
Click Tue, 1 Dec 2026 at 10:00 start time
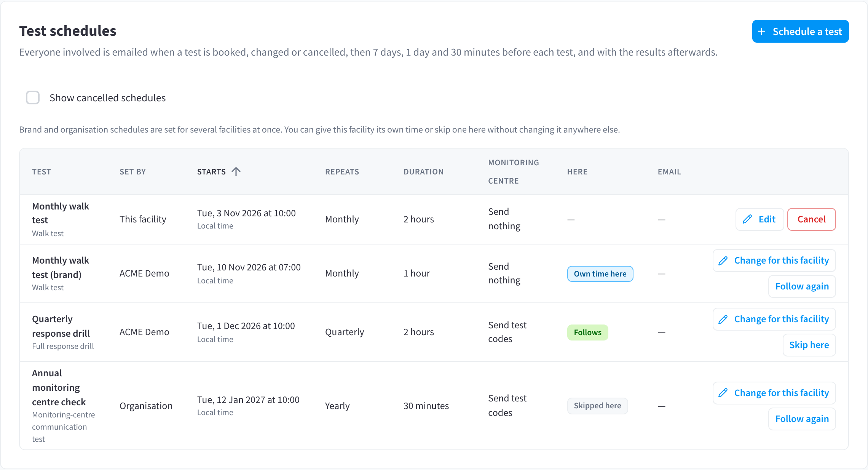tap(246, 326)
